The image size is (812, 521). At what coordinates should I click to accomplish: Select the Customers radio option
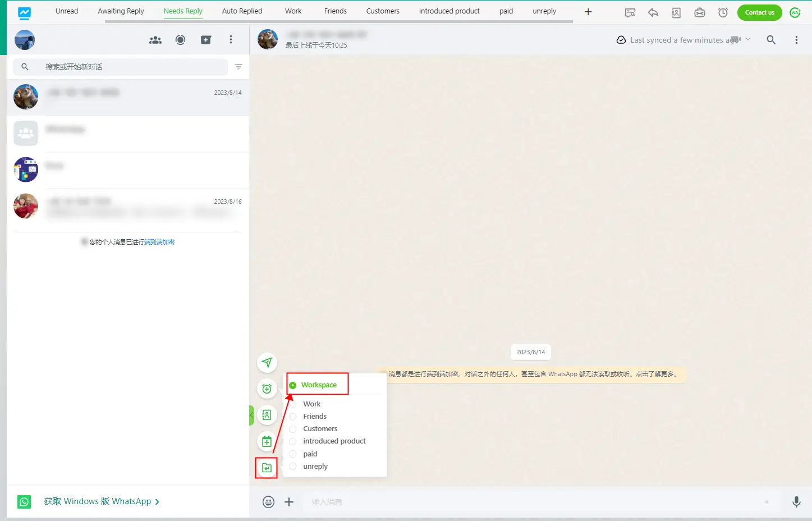click(x=292, y=428)
